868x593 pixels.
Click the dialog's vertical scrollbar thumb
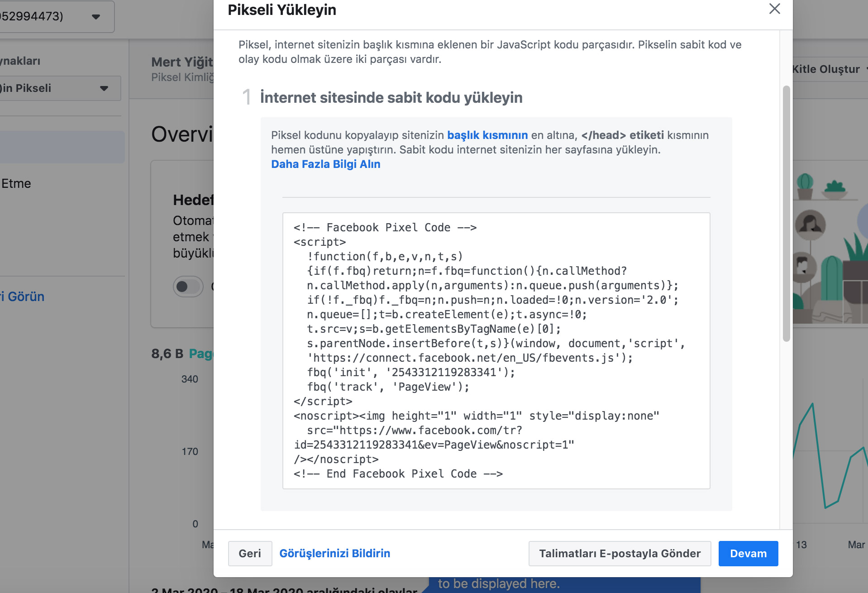tap(786, 213)
